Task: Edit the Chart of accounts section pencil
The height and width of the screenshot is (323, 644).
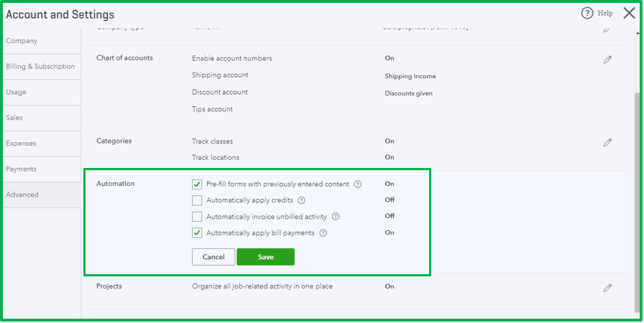Action: (607, 60)
